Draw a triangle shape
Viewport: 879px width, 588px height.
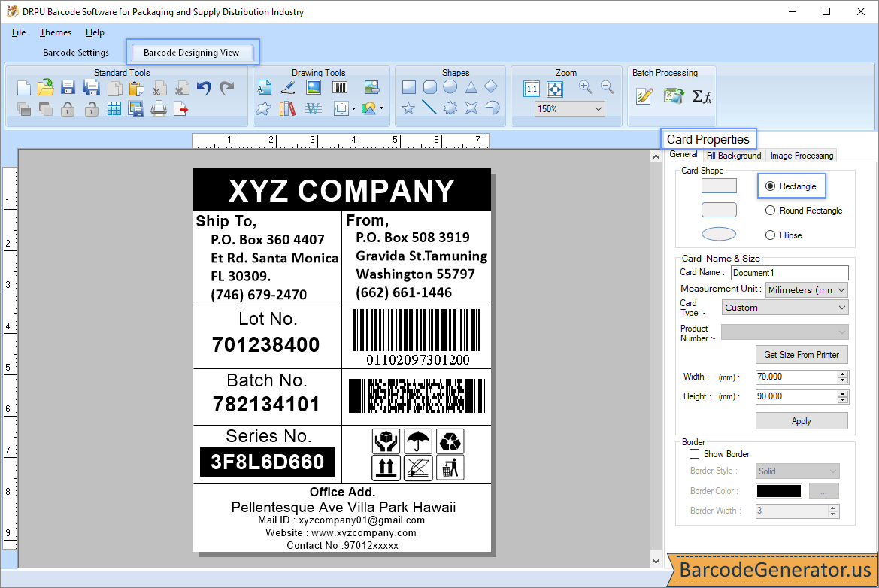tap(471, 87)
